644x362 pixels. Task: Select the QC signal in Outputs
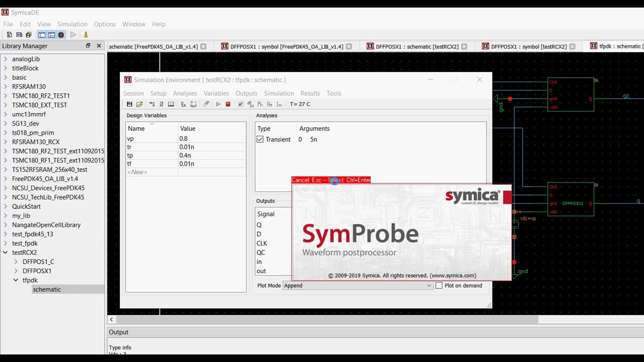click(261, 252)
